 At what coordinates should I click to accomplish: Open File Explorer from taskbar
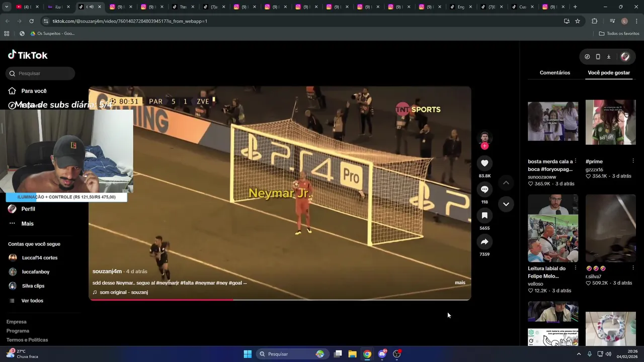click(352, 354)
